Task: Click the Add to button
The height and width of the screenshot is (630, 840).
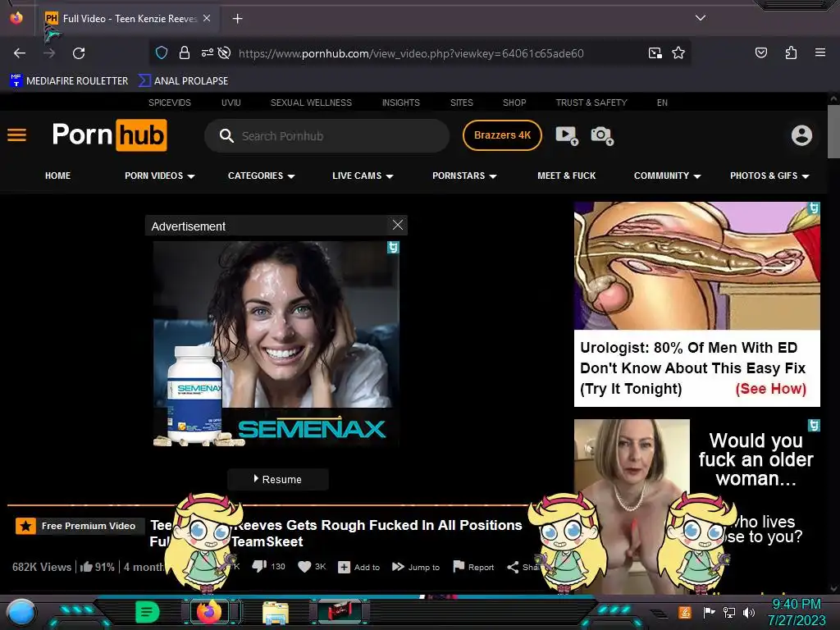Action: point(359,567)
